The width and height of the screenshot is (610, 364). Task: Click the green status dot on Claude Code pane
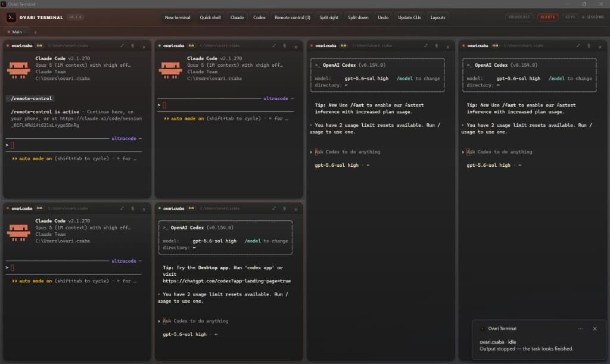(160, 45)
